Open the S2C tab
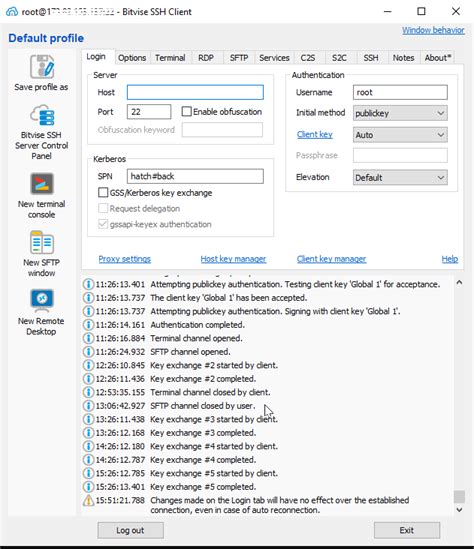This screenshot has height=549, width=474. coord(339,58)
